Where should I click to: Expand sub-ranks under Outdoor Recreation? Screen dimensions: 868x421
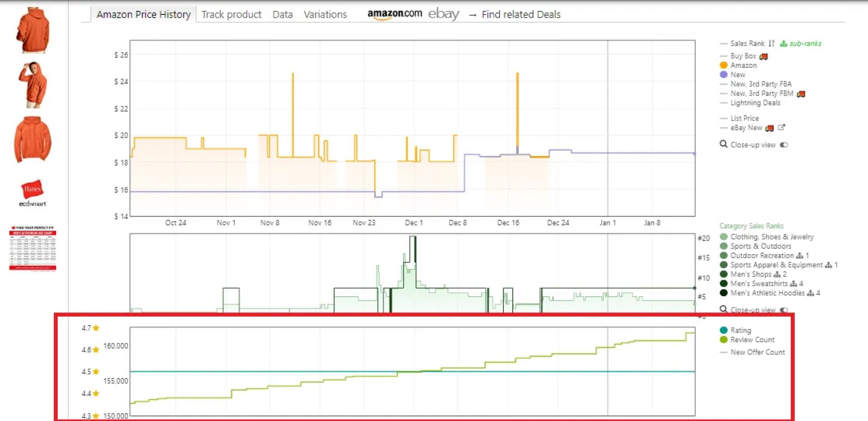tap(799, 255)
